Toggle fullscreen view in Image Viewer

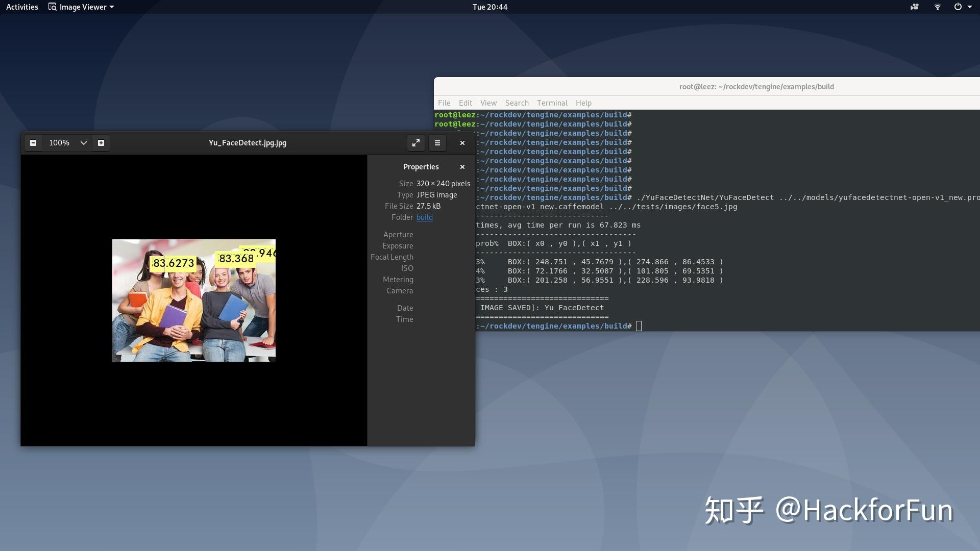click(416, 143)
